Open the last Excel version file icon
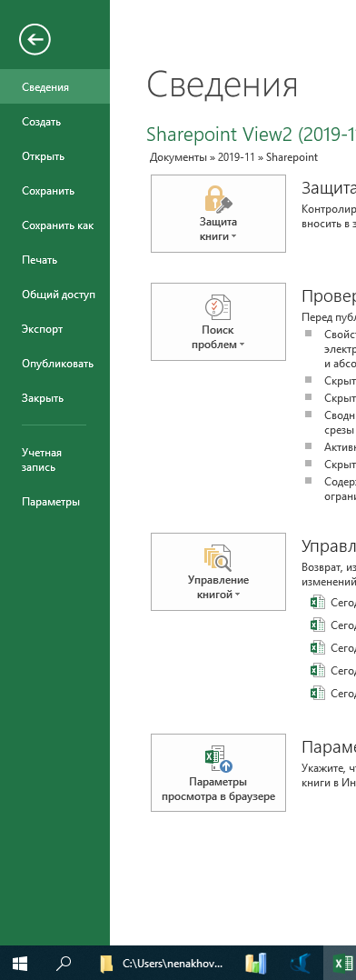 click(318, 693)
